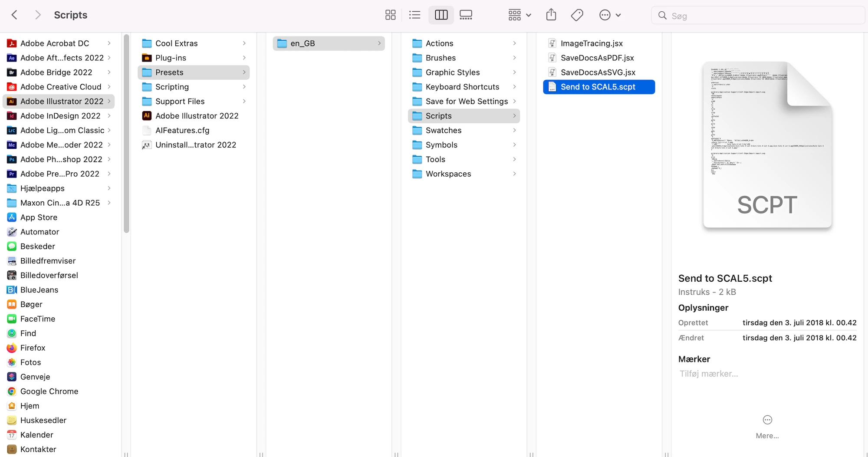Select the SaveDocsAsPDF.jsx file

pos(597,58)
